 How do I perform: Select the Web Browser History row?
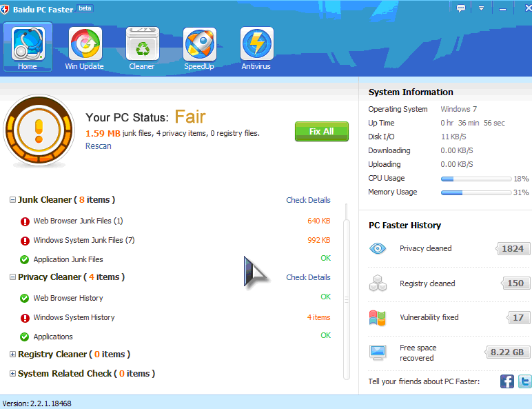pos(176,298)
